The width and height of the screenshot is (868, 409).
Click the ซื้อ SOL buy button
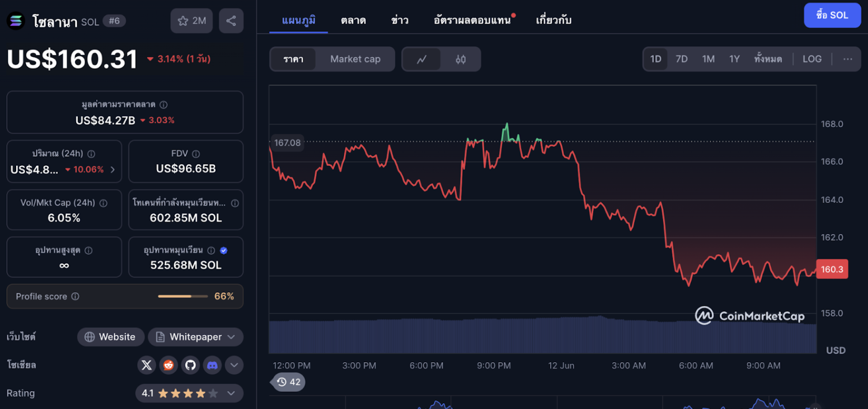(x=832, y=15)
